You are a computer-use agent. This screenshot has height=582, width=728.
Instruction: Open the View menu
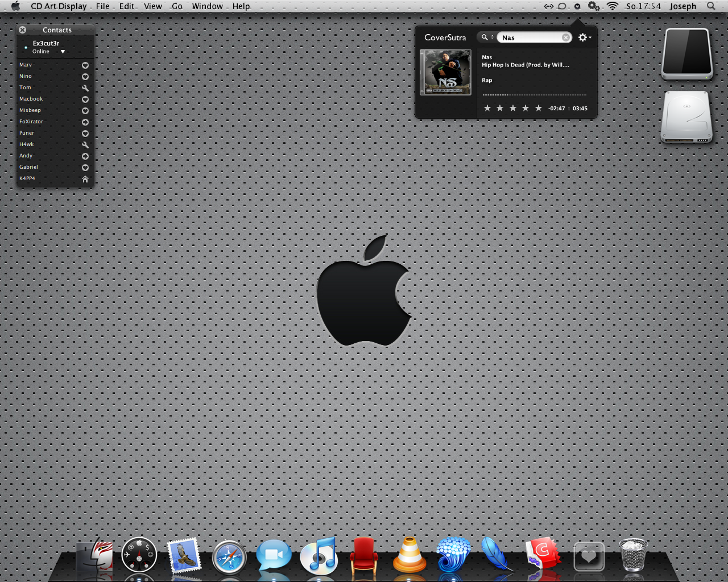tap(153, 6)
